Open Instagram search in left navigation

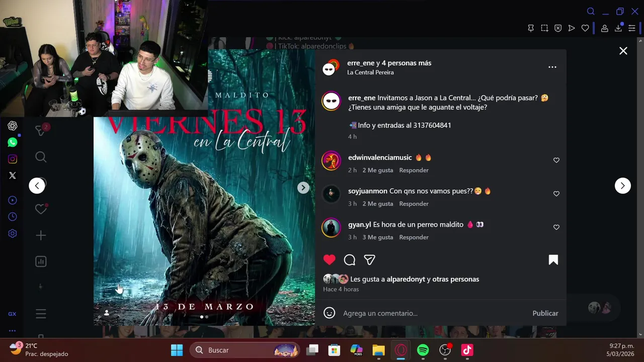(x=41, y=157)
